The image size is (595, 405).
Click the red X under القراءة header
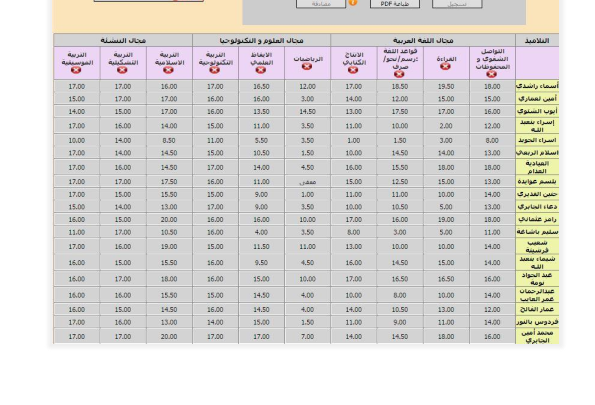point(445,66)
